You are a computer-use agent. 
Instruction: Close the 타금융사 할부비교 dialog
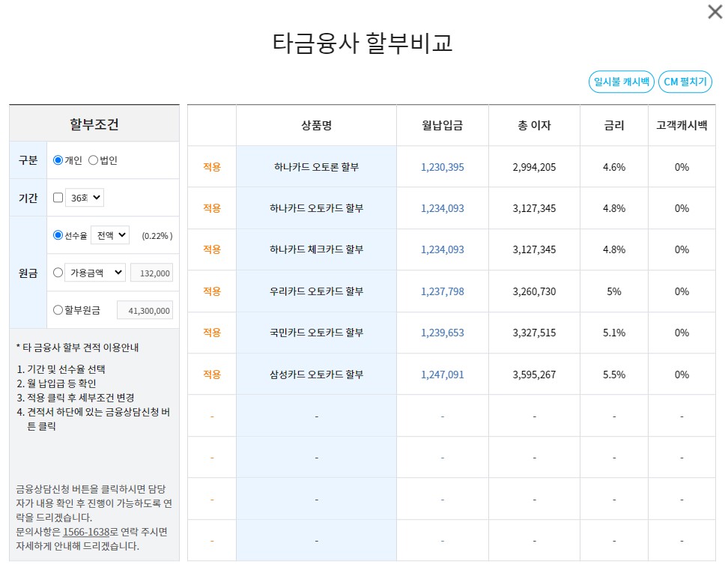point(715,11)
